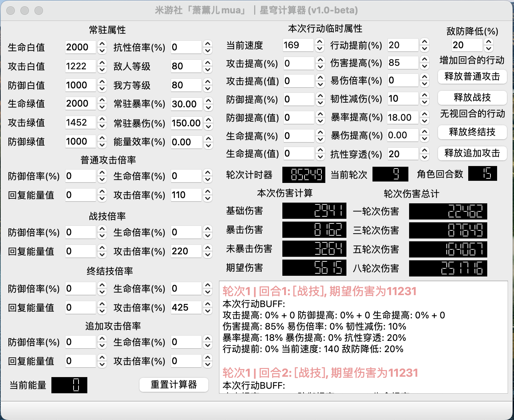
Task: Click the 常驻暴伤(%) input field
Action: click(186, 123)
